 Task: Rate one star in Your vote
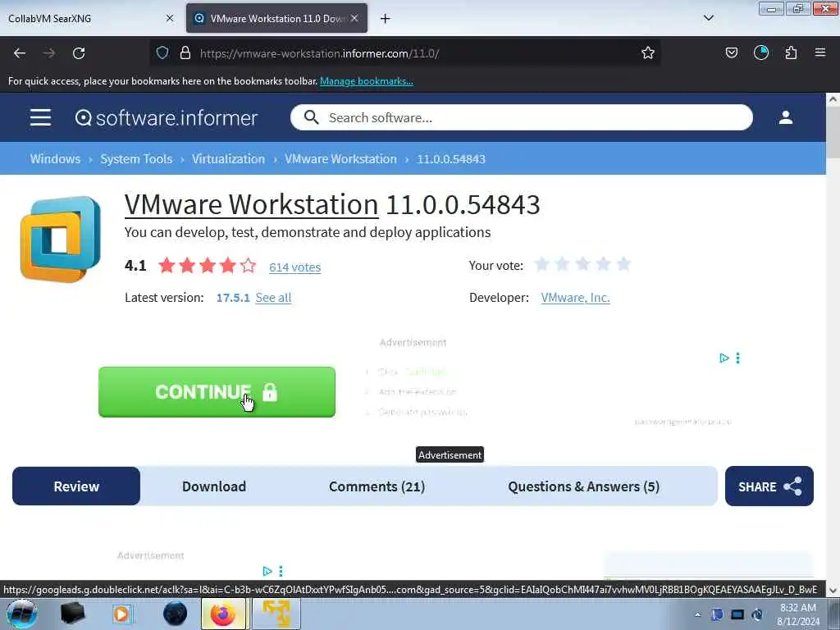pos(542,264)
